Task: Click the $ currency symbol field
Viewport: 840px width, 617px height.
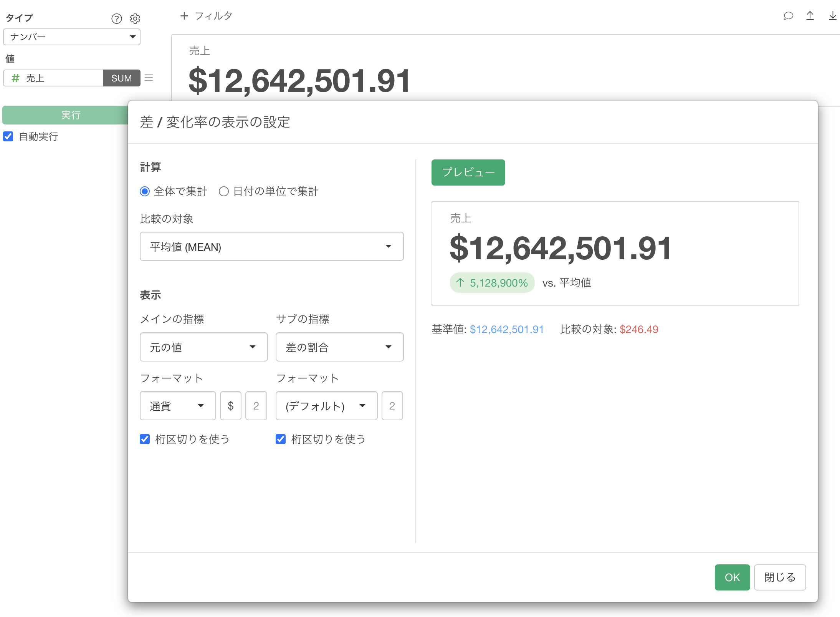Action: coord(231,406)
